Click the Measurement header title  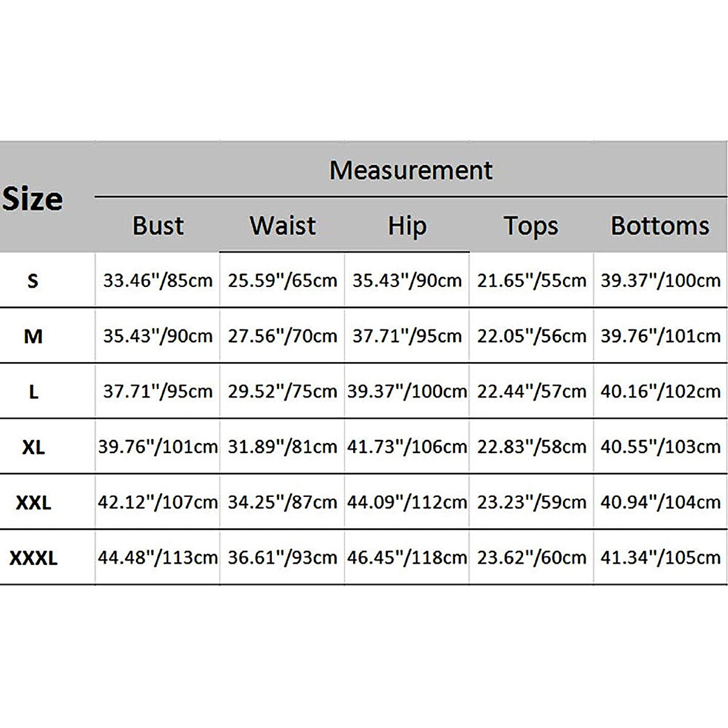[411, 170]
